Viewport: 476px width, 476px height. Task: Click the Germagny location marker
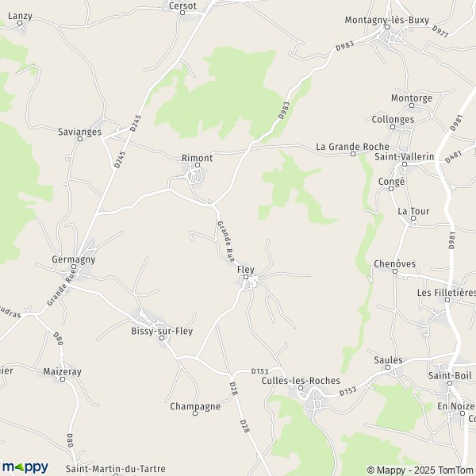[74, 267]
